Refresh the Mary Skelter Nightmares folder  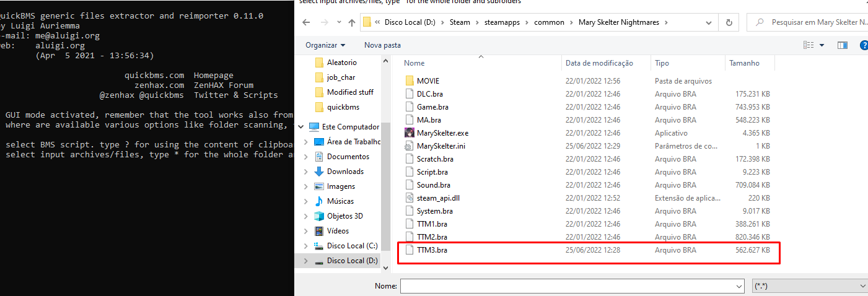729,22
